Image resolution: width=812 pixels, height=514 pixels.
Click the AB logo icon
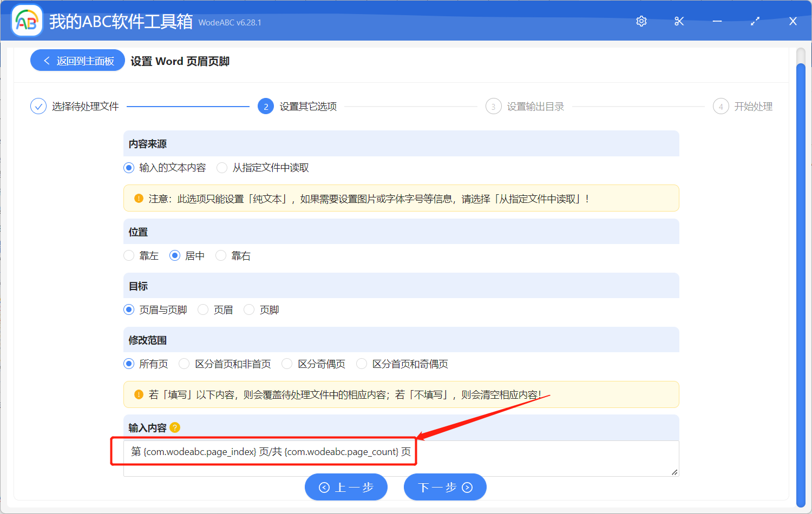coord(27,20)
